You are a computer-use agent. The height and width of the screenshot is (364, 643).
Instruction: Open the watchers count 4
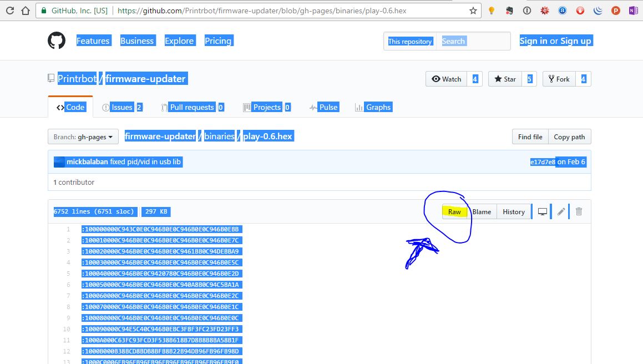(475, 79)
